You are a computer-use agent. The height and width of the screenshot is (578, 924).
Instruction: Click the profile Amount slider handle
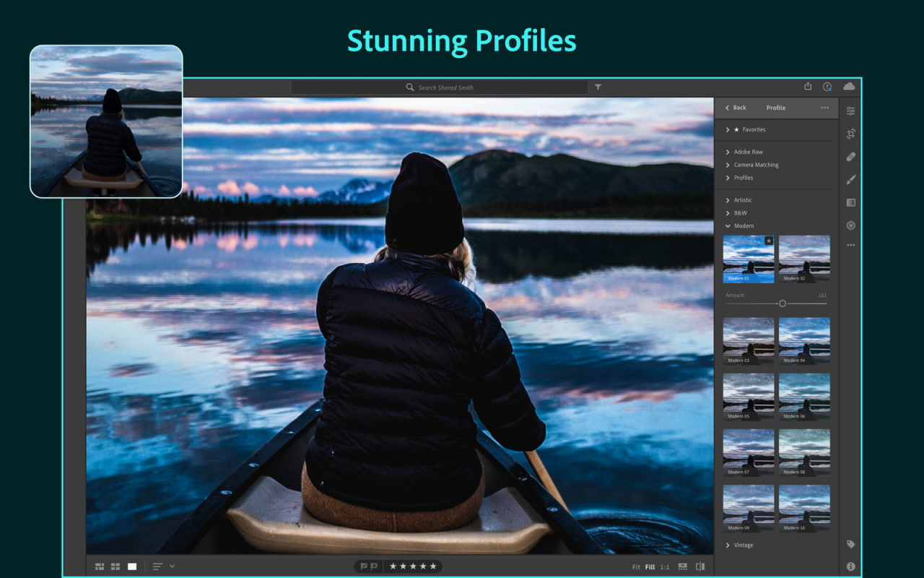[782, 303]
